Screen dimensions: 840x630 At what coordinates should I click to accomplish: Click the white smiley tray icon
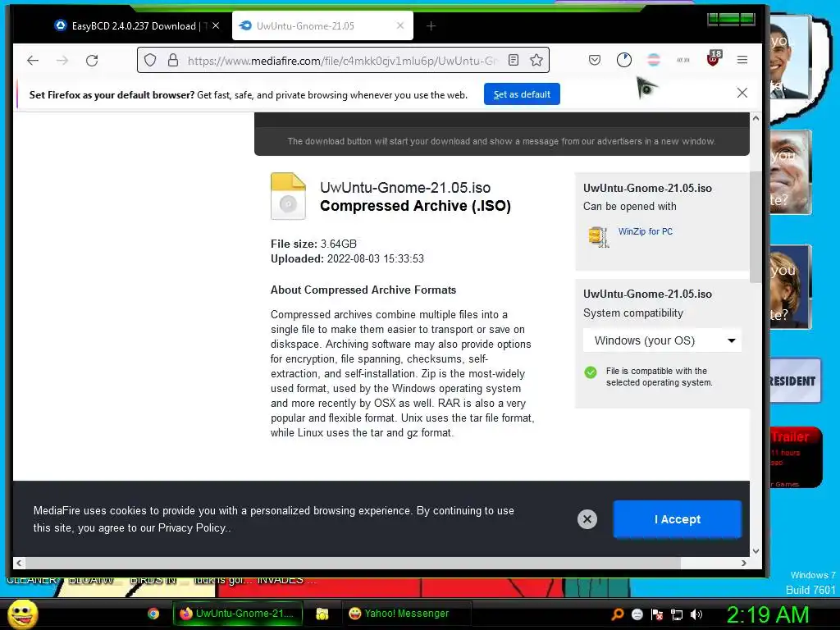[x=637, y=614]
